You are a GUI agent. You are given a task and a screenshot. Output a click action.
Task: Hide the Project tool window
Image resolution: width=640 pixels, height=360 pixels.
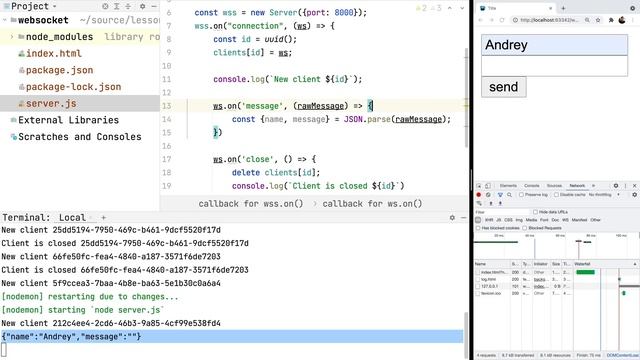[154, 6]
